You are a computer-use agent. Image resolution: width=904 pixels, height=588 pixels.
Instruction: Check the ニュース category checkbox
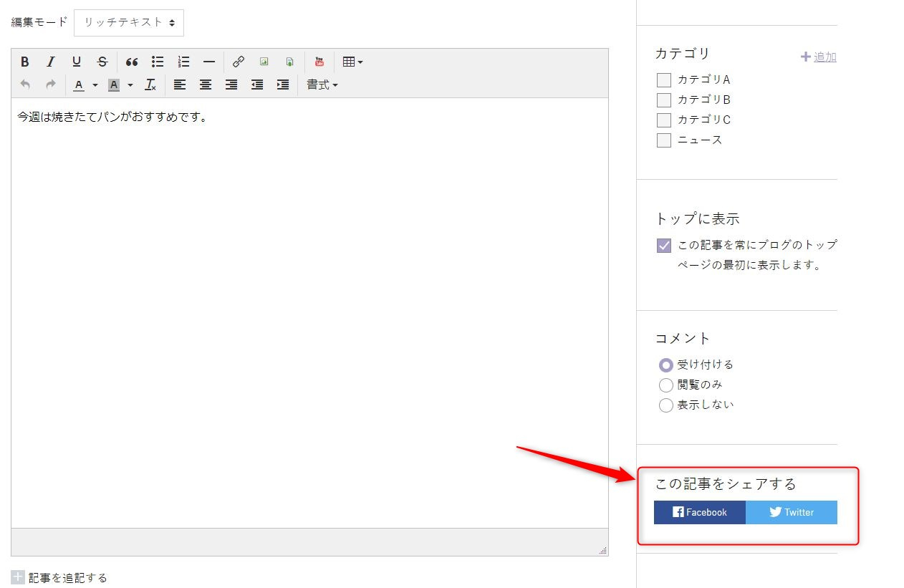coord(664,140)
